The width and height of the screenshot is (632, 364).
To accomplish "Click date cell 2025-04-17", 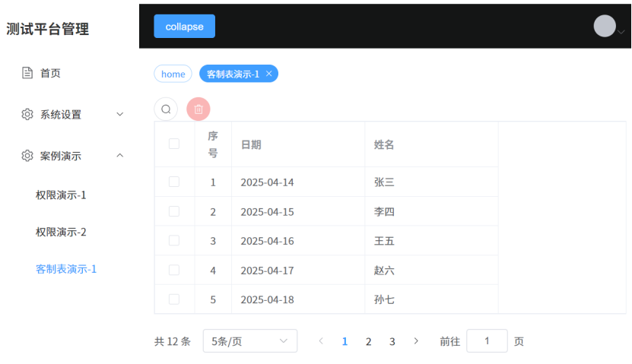I will (267, 271).
